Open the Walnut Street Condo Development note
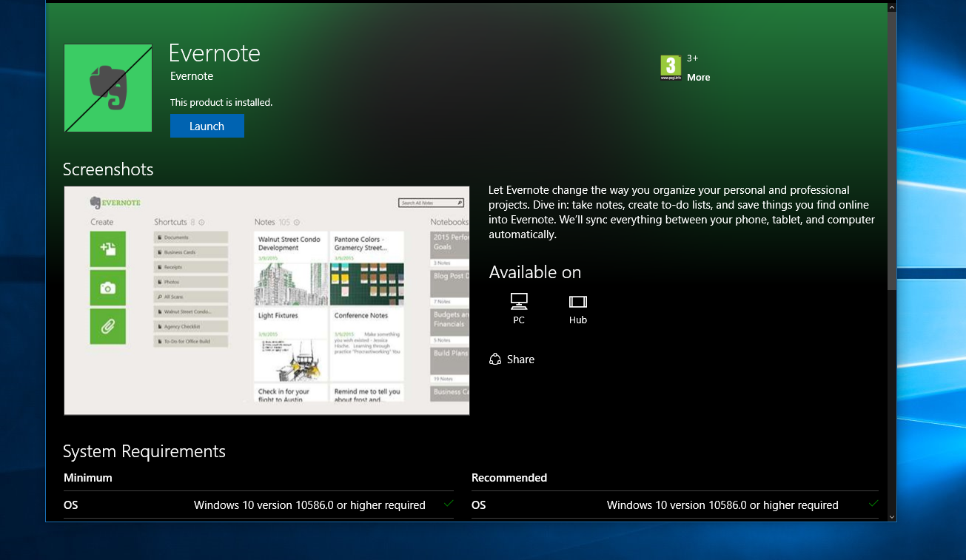The image size is (966, 560). tap(289, 243)
